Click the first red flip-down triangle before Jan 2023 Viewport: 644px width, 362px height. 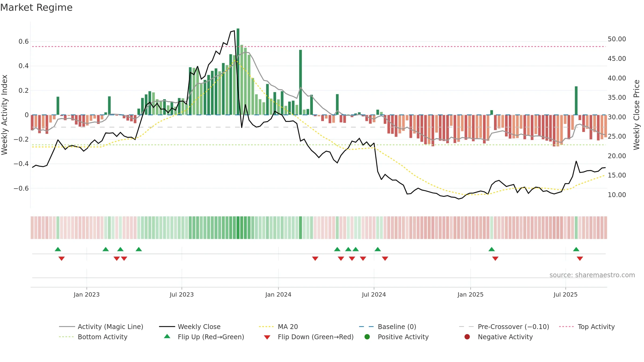pyautogui.click(x=61, y=258)
